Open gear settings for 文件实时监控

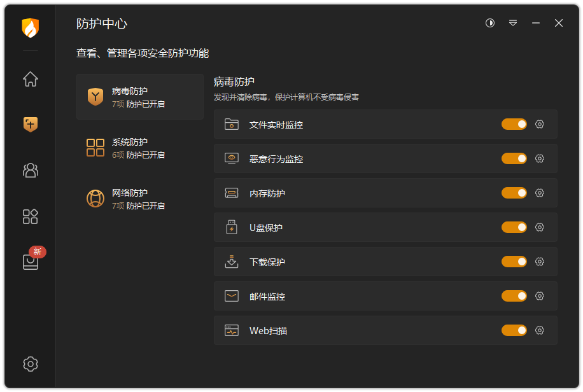540,124
